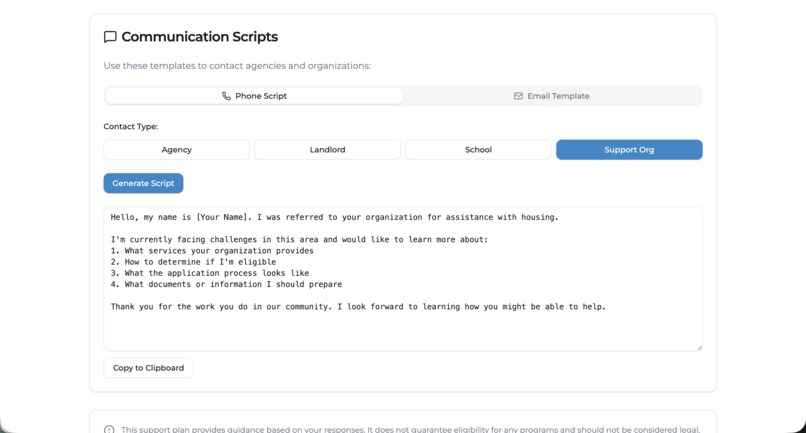Image resolution: width=806 pixels, height=433 pixels.
Task: Click the line 'How to determine if I'm eligible'
Action: (193, 262)
